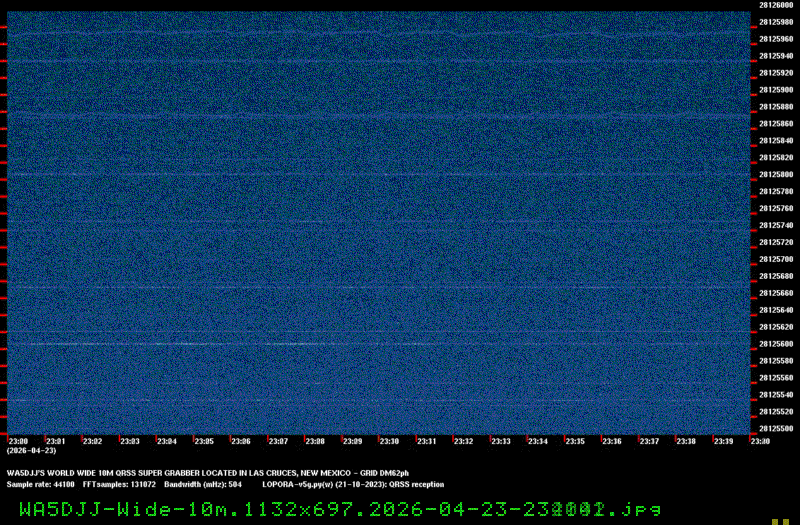Image resolution: width=800 pixels, height=525 pixels.
Task: Click the 28125900 frequency label
Action: 776,89
